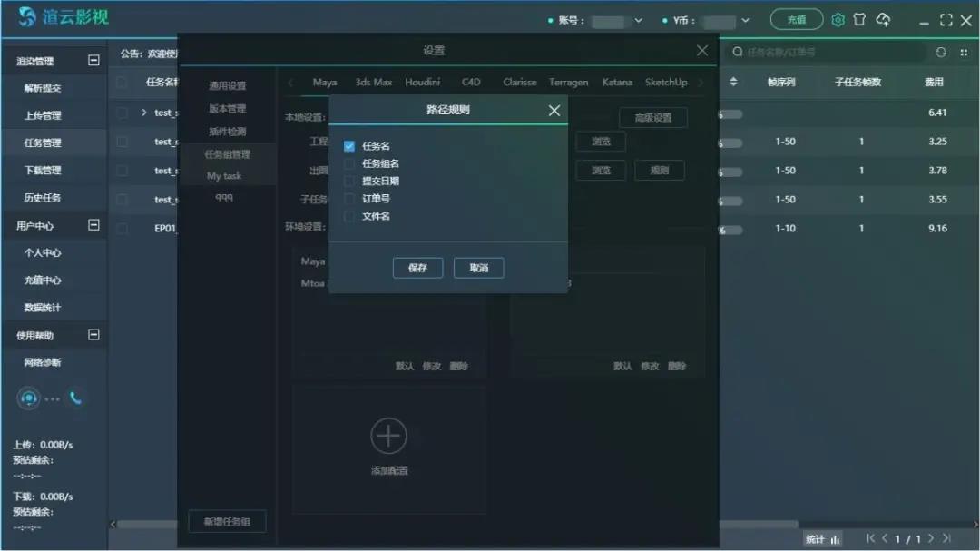Click the cloud upload icon
The width and height of the screenshot is (980, 551).
883,20
